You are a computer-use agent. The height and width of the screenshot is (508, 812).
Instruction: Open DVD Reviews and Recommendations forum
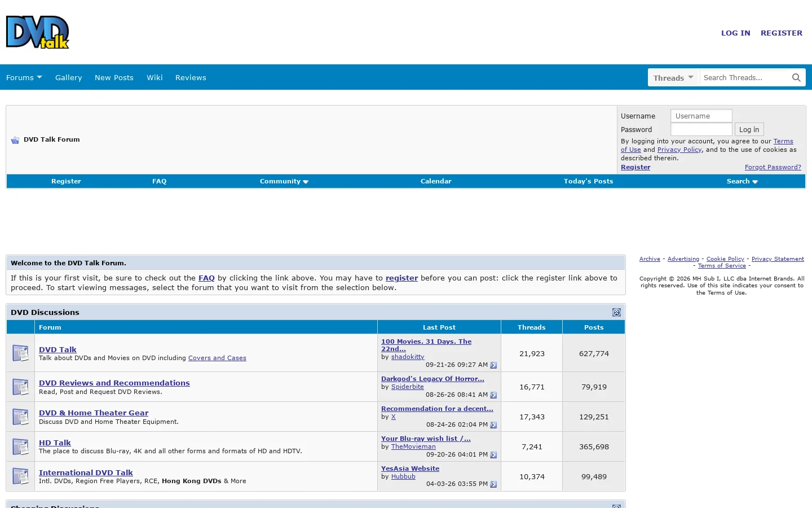[x=114, y=383]
